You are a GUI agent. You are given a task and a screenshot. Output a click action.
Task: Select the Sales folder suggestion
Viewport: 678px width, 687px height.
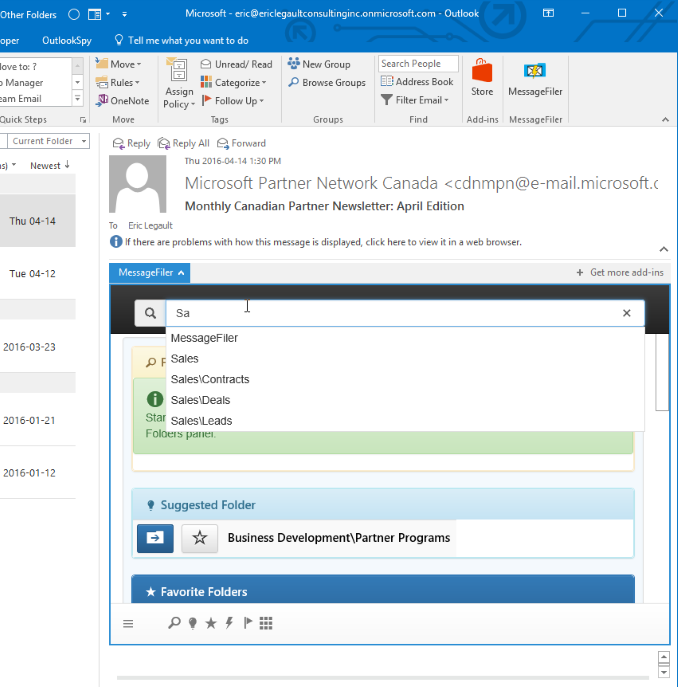[x=405, y=358]
